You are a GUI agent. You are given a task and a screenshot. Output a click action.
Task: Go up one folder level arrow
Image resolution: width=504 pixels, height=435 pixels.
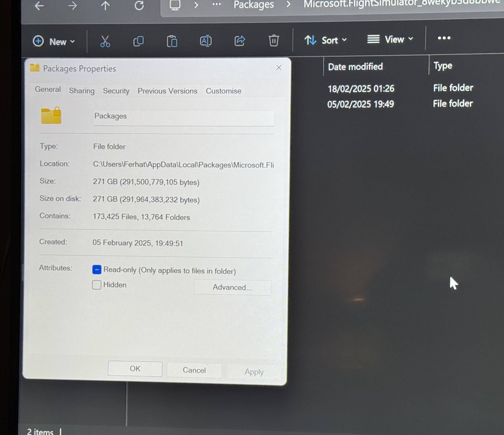(x=105, y=6)
